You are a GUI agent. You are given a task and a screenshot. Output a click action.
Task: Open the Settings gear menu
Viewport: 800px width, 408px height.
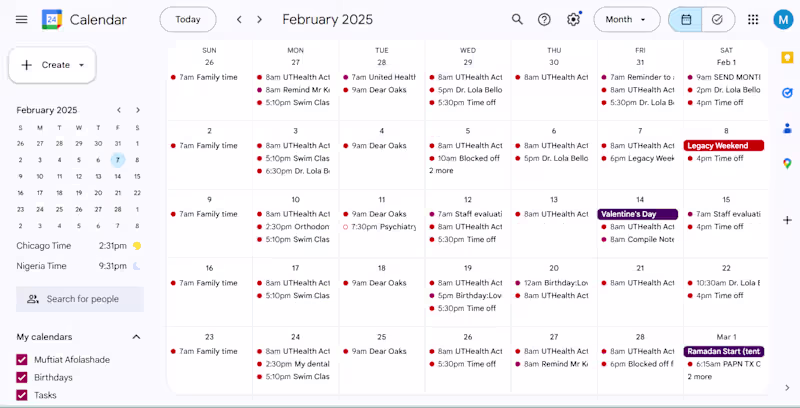[x=573, y=19]
